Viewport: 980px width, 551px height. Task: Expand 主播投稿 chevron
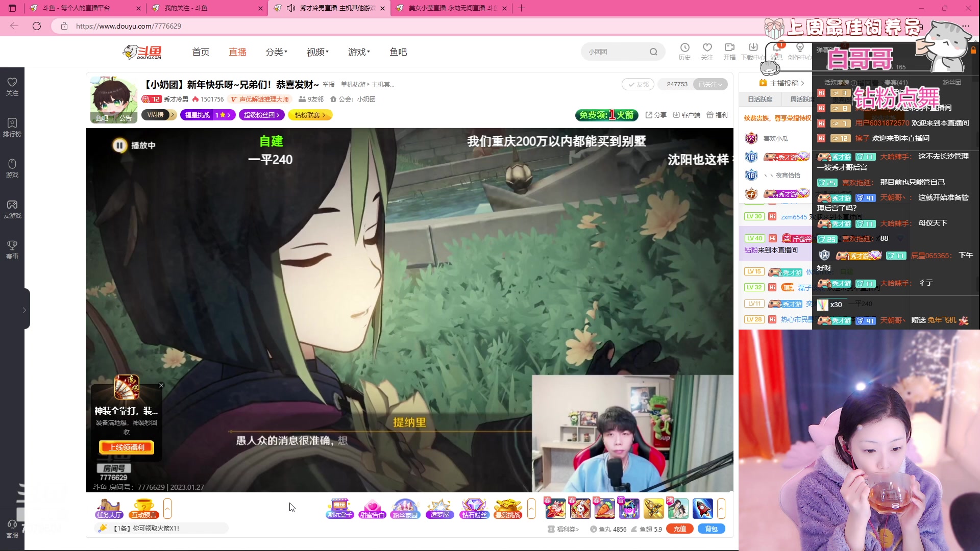pyautogui.click(x=802, y=83)
